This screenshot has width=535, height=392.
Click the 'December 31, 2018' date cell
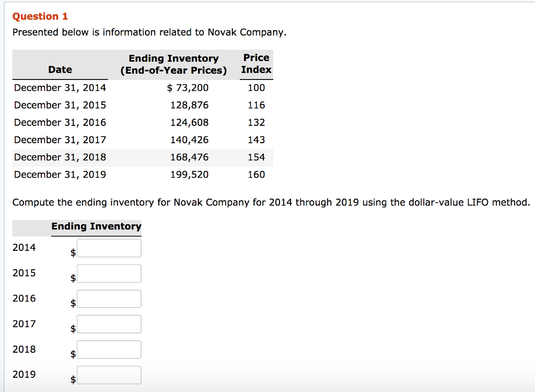(x=60, y=157)
